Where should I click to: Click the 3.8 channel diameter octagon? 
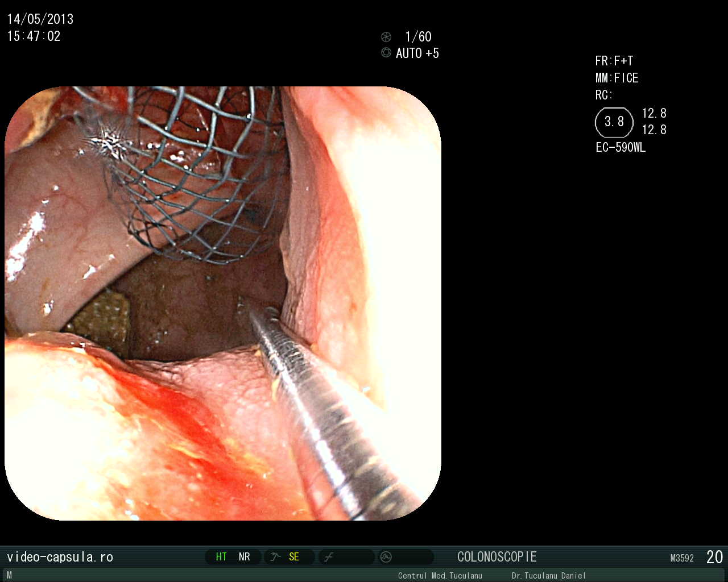[614, 122]
